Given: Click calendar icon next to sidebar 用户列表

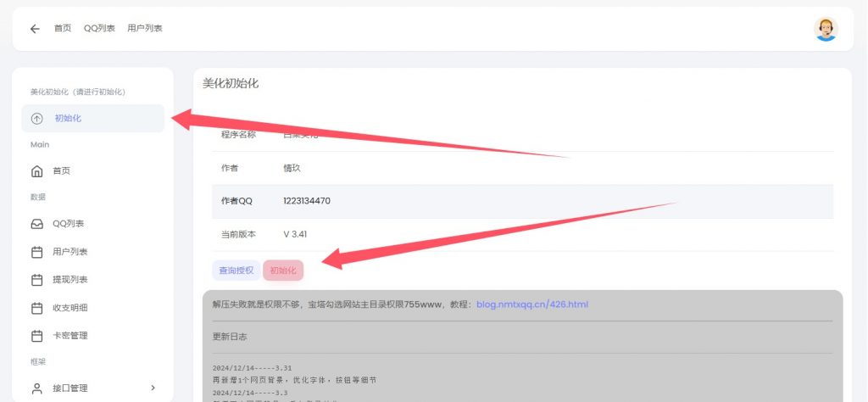Looking at the screenshot, I should 36,252.
